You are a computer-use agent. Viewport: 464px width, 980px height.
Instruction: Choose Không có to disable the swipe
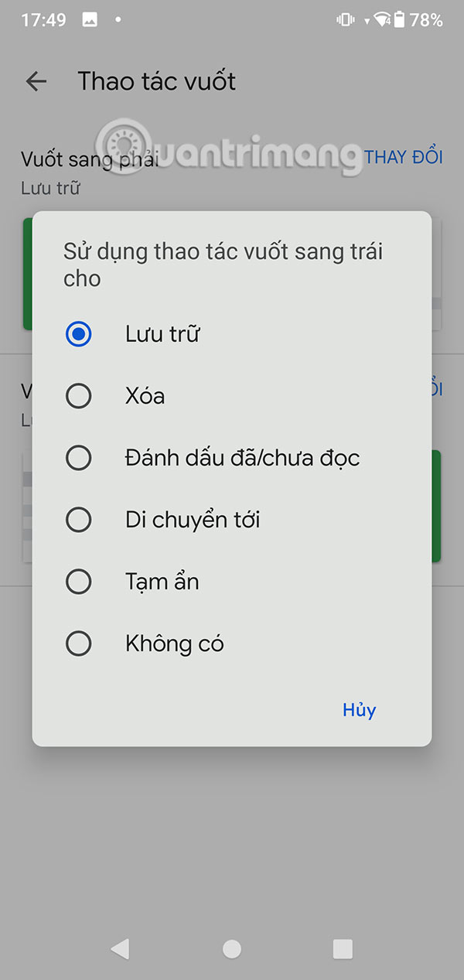(x=78, y=643)
